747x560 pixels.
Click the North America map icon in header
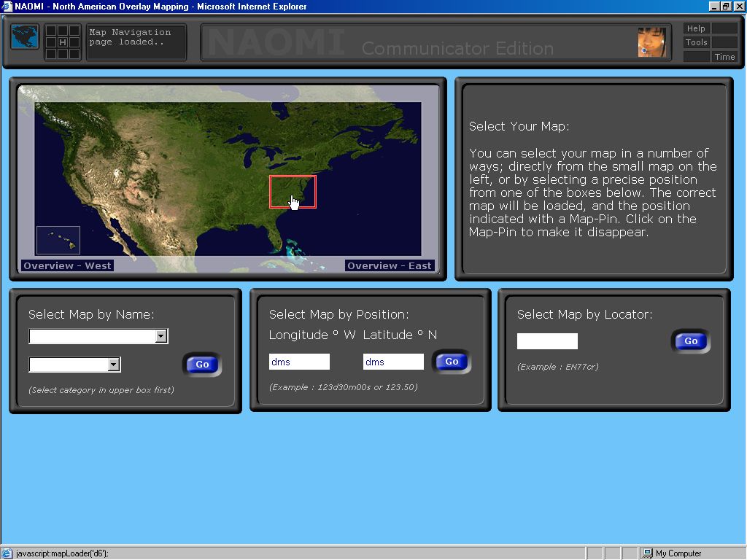pos(25,37)
